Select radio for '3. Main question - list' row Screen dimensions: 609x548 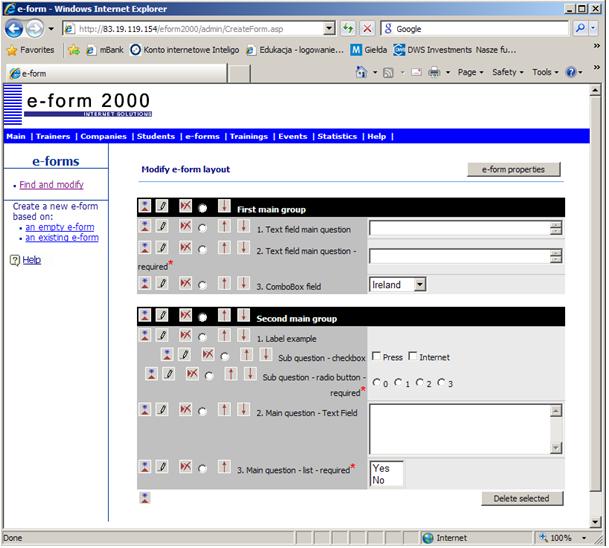click(202, 470)
